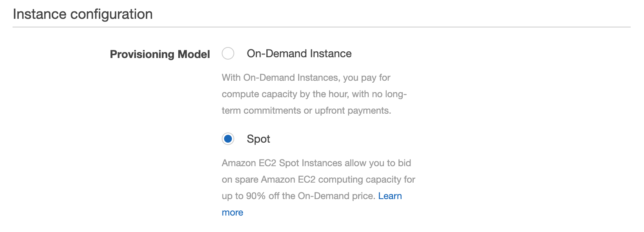
Task: Choose the Spot radio button
Action: pyautogui.click(x=228, y=139)
